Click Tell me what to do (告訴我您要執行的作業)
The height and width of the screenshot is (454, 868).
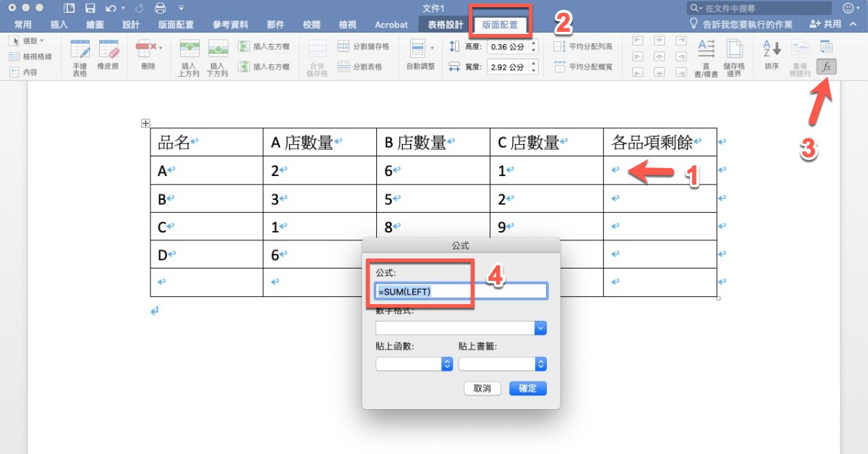[742, 24]
